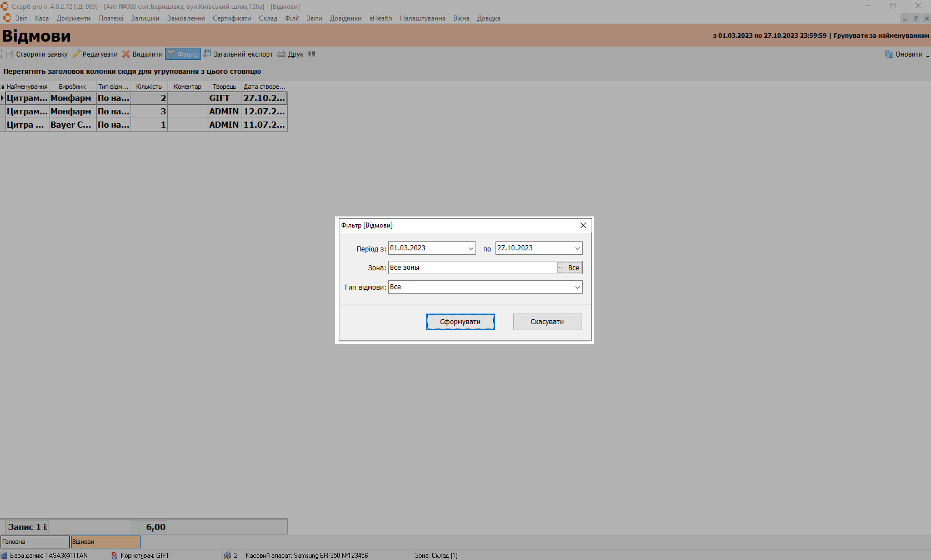Open the Тип відмови dropdown list
The width and height of the screenshot is (931, 560).
[577, 287]
